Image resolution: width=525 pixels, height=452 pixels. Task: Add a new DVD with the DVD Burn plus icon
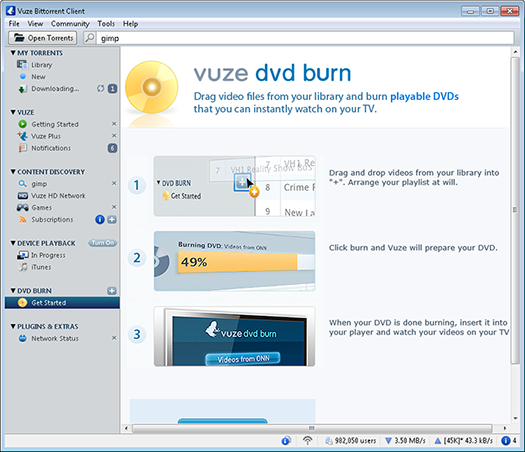pos(112,291)
